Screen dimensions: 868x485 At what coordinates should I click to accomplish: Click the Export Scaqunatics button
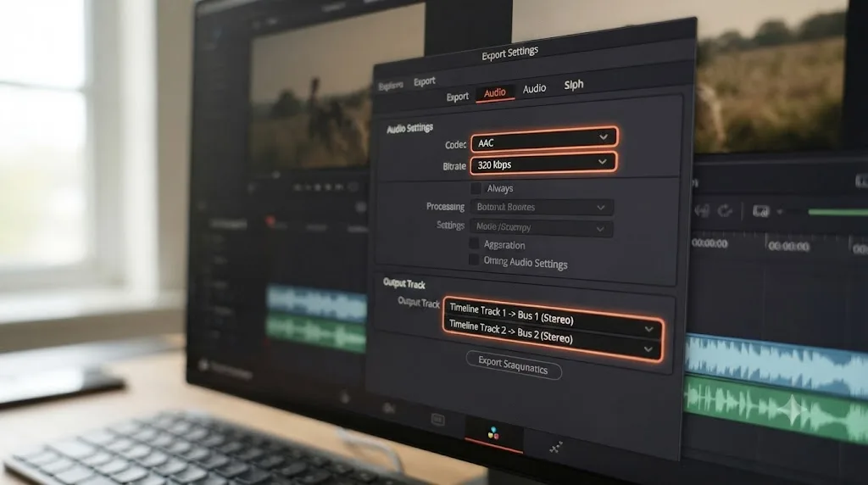click(513, 365)
